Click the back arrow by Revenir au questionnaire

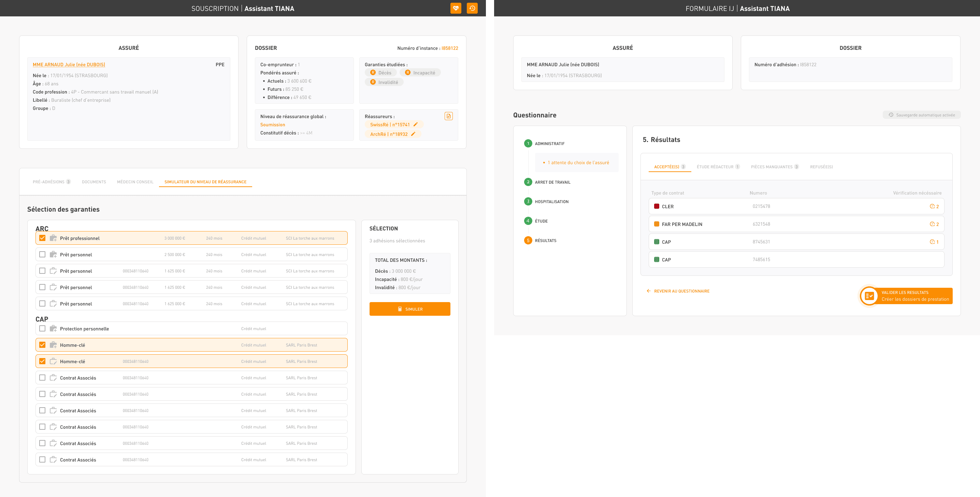[x=649, y=291]
